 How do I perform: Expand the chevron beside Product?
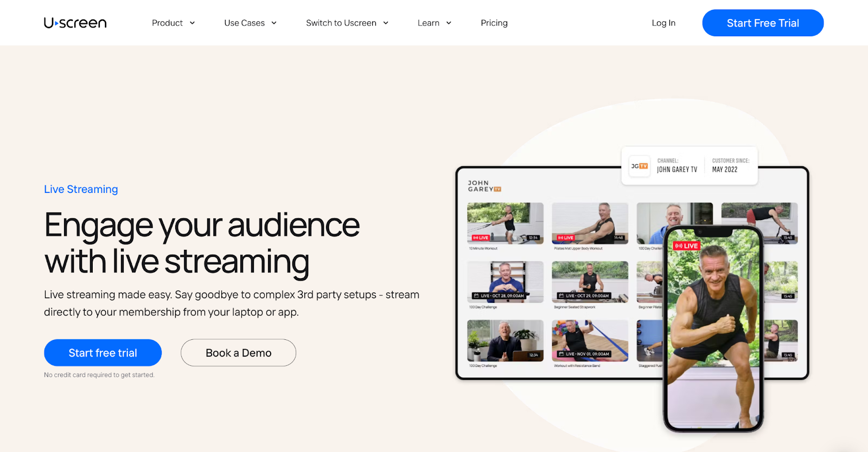point(192,23)
